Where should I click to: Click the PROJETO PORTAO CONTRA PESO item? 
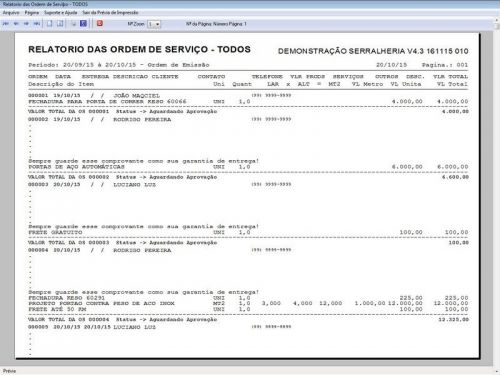click(x=101, y=303)
